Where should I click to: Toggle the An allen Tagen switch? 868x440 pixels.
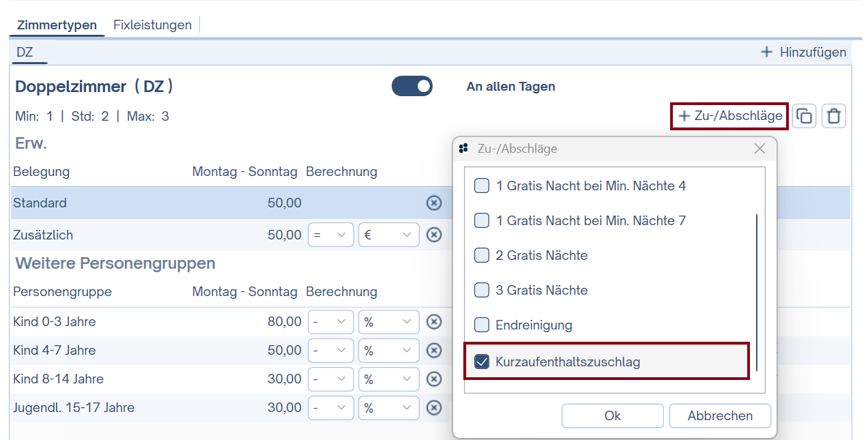point(412,87)
